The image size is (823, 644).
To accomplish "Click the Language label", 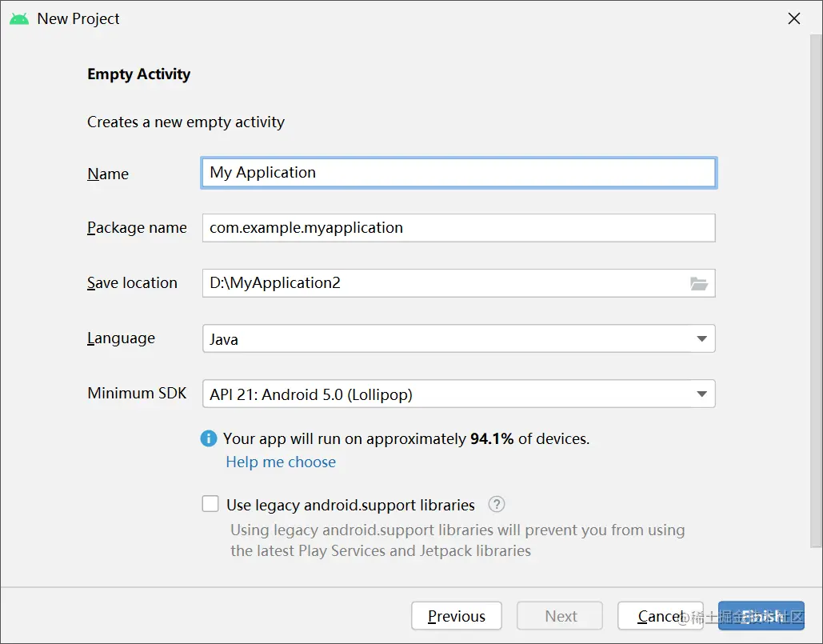I will tap(122, 338).
